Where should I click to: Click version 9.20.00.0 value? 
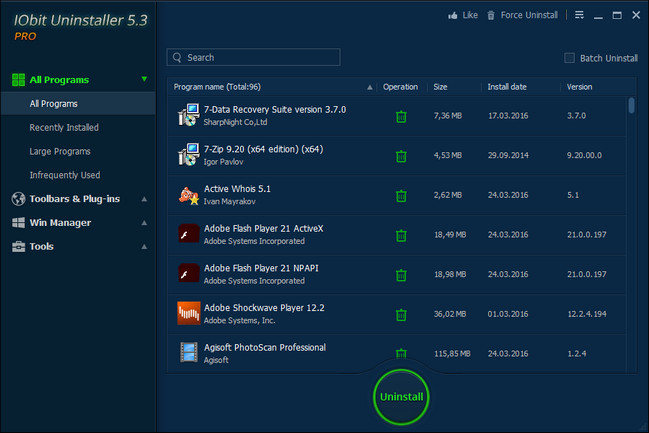pyautogui.click(x=584, y=155)
